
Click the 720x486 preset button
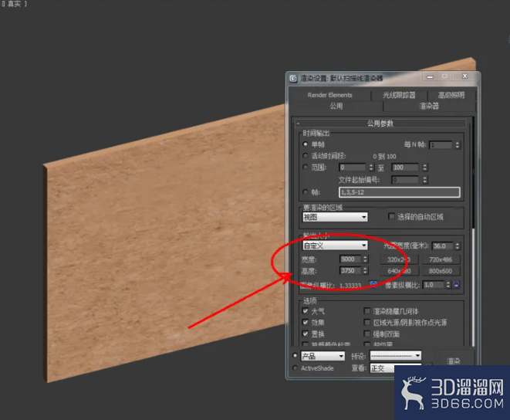(x=441, y=259)
